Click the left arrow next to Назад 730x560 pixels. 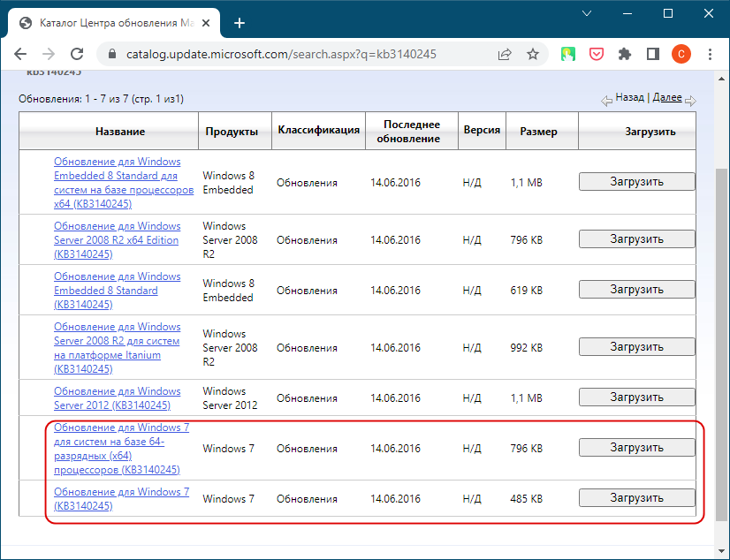click(606, 101)
